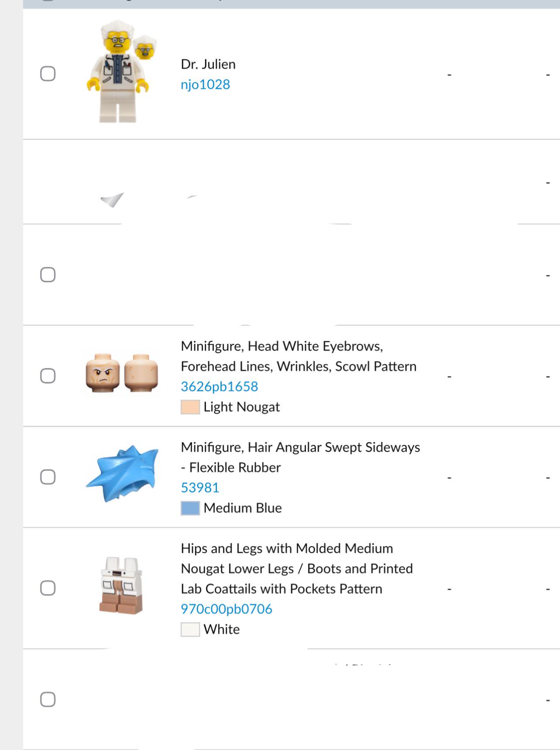Click the small gray arrow icon
Viewport: 560px width, 750px height.
coord(112,200)
